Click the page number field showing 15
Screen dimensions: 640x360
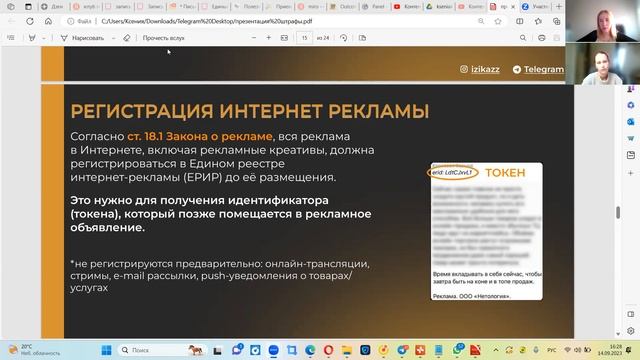click(x=304, y=38)
